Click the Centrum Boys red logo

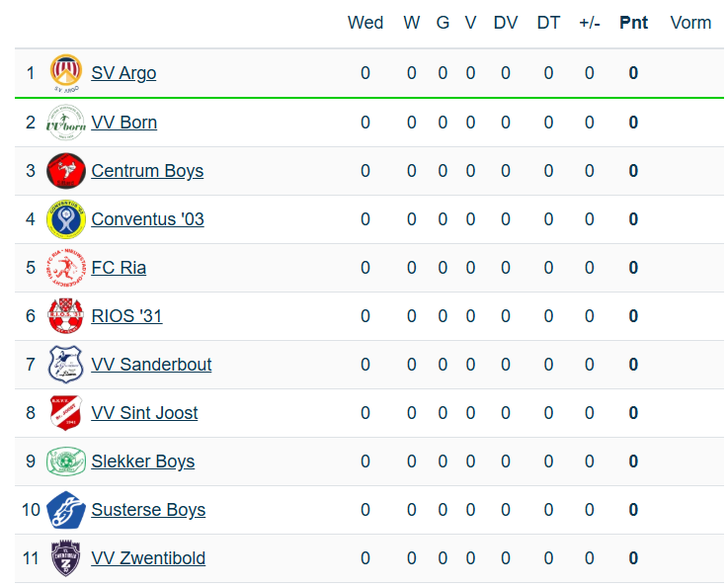coord(66,171)
